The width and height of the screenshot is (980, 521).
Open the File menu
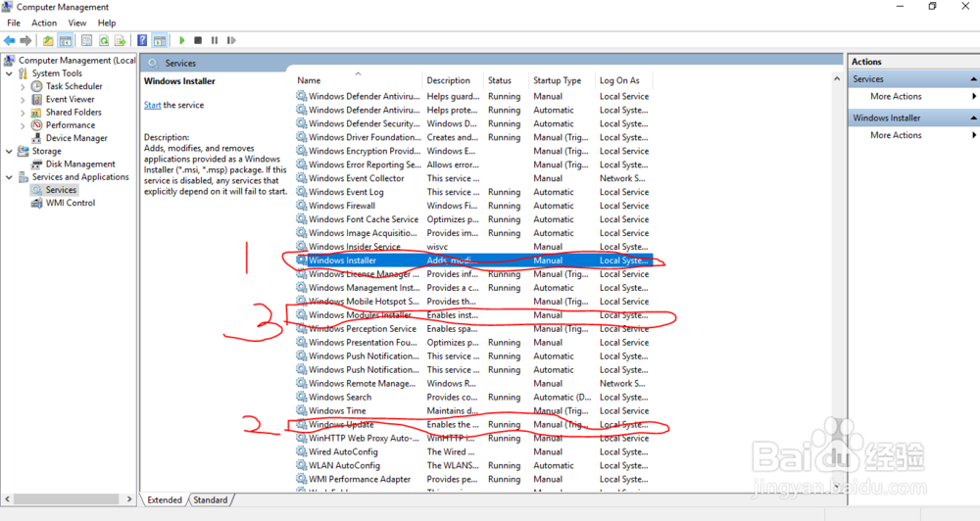14,24
